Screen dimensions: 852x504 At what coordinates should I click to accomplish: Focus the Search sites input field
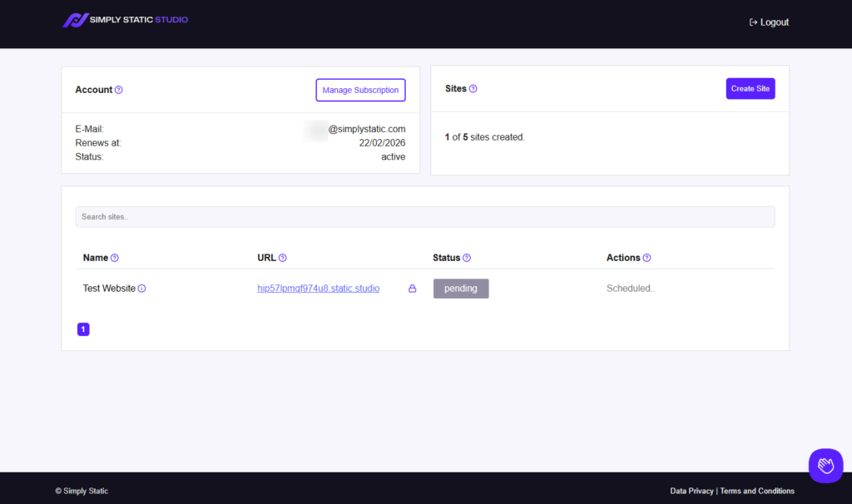[425, 217]
